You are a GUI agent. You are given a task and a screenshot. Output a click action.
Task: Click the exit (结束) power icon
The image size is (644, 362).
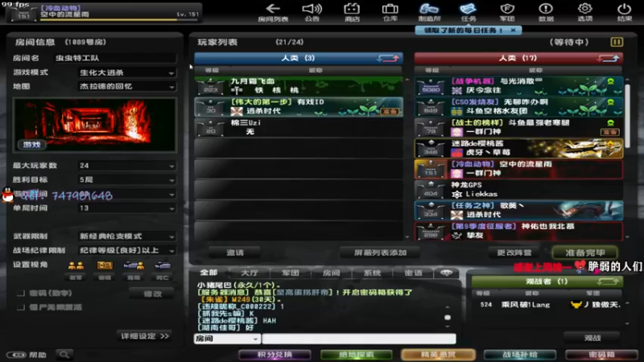[x=624, y=12]
